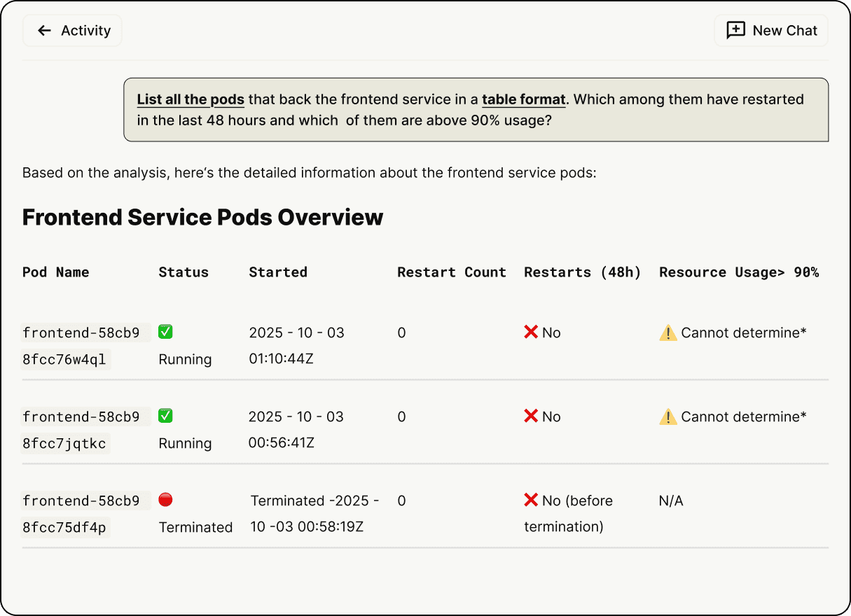The image size is (851, 616).
Task: Select the Restart Count column header
Action: pyautogui.click(x=451, y=272)
